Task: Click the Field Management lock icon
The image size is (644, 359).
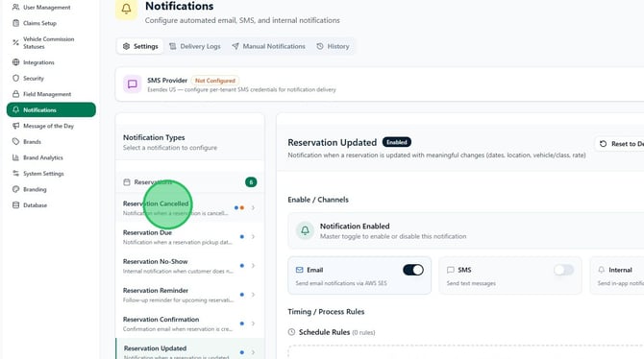Action: (x=15, y=94)
